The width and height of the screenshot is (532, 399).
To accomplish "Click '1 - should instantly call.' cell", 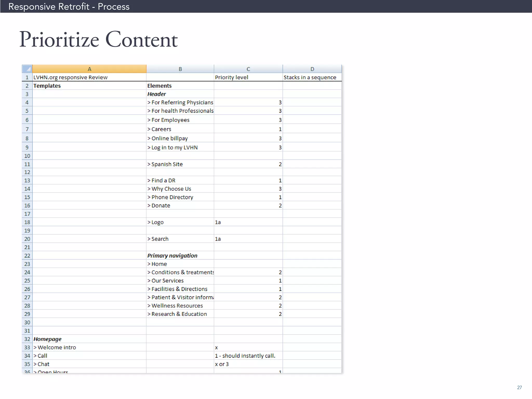I will (x=248, y=355).
